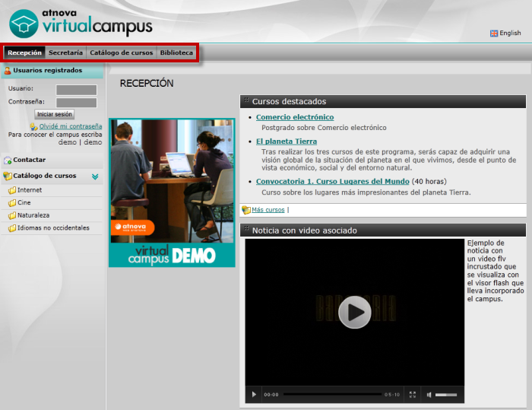Collapse the Catálogo de cursos sidebar chevron
The height and width of the screenshot is (410, 532).
tap(95, 176)
